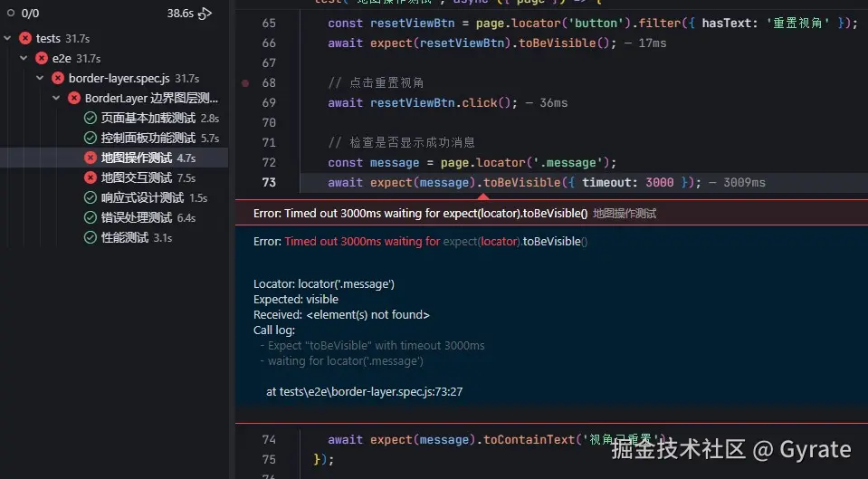Click the error icon of BorderLayer suite

click(74, 99)
